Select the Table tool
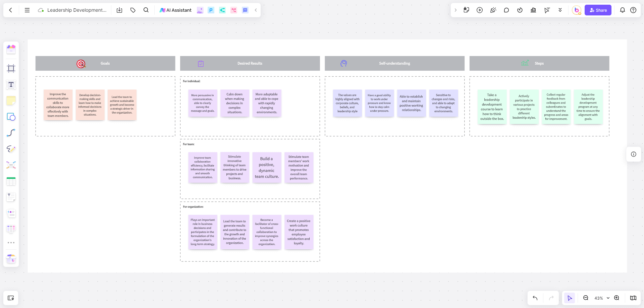Image resolution: width=644 pixels, height=308 pixels. [11, 181]
